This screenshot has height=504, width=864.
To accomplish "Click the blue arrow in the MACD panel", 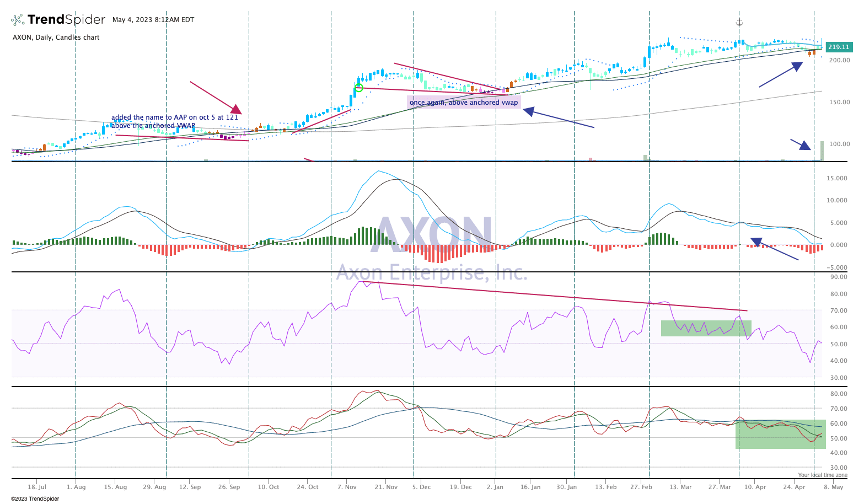I will (x=774, y=249).
